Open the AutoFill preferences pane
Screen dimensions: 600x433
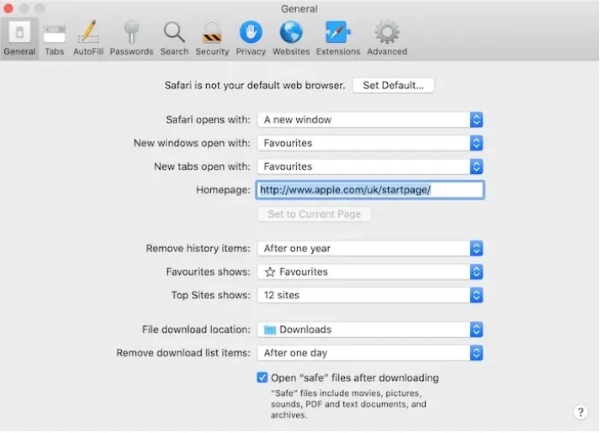click(88, 37)
